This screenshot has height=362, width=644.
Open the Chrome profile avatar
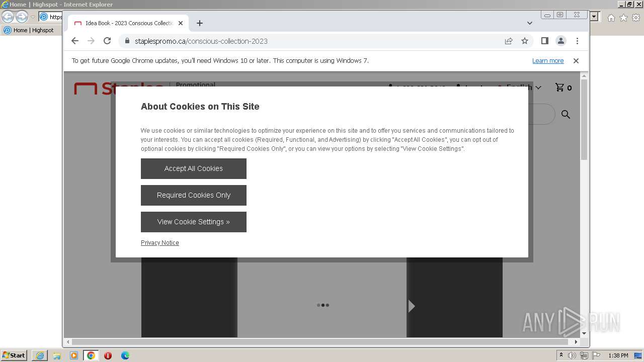[561, 41]
